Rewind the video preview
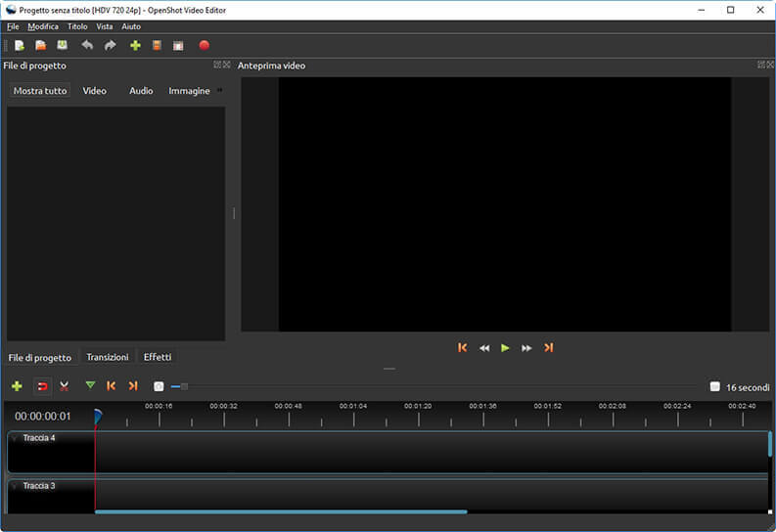Viewport: 776px width, 532px height. pyautogui.click(x=484, y=348)
